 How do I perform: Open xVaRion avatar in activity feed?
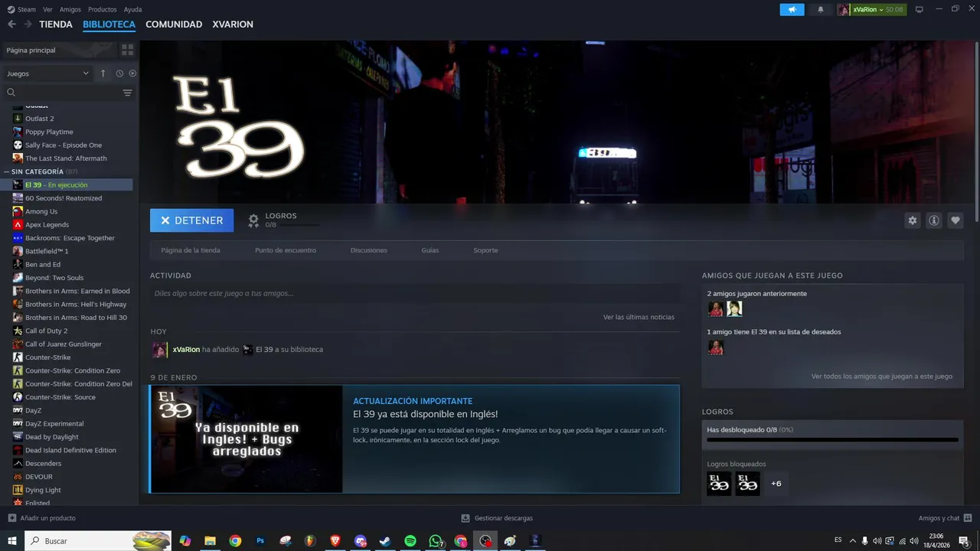[159, 350]
